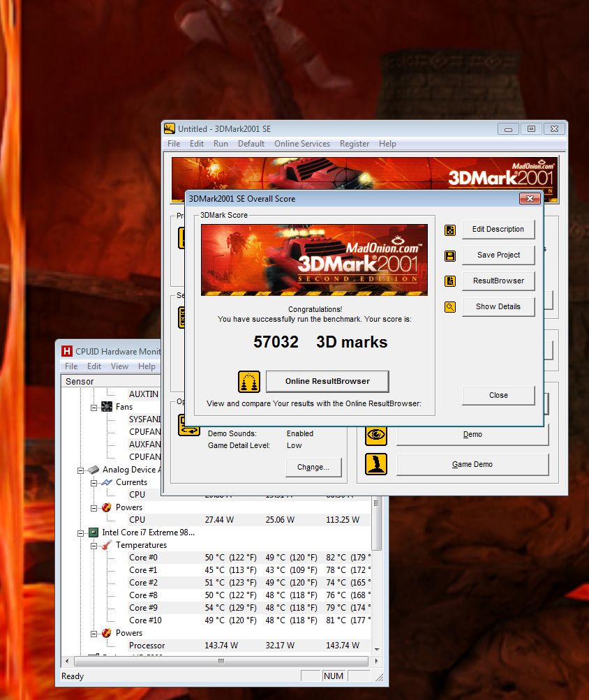Click the CPUID Hardware Monitor red H icon
Image resolution: width=589 pixels, height=700 pixels.
66,351
